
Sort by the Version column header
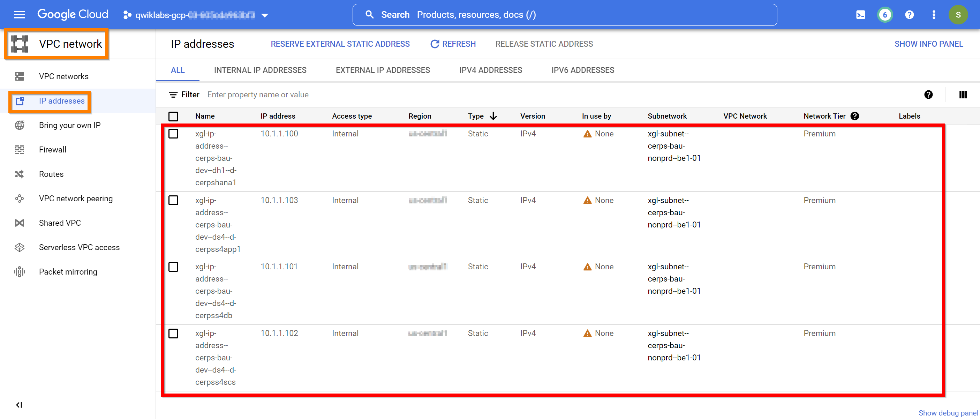[533, 116]
